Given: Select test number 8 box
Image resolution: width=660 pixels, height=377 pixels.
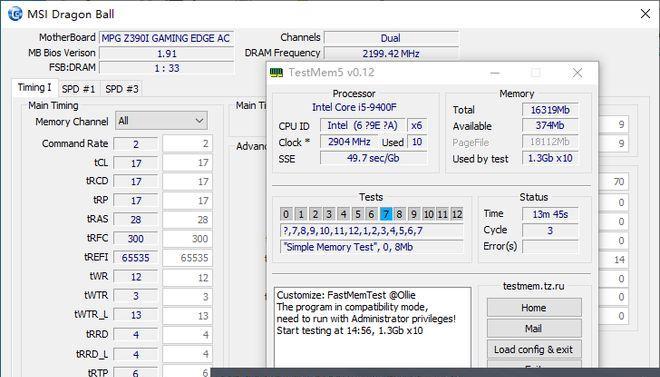Looking at the screenshot, I should 399,214.
